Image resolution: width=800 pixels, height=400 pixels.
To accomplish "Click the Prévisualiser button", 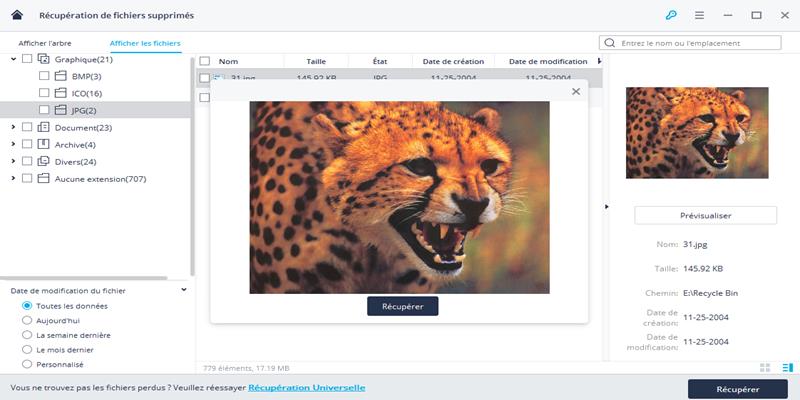I will coord(705,215).
